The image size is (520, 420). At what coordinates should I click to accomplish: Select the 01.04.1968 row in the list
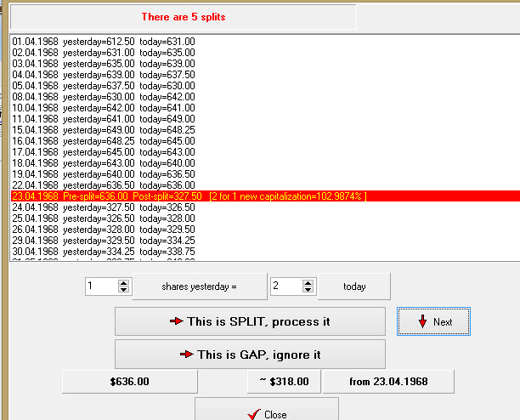[x=102, y=42]
